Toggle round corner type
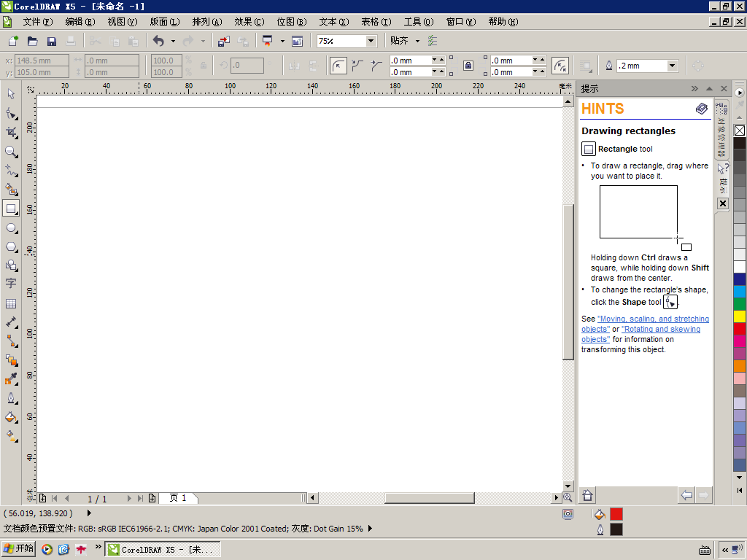The image size is (747, 560). point(338,66)
